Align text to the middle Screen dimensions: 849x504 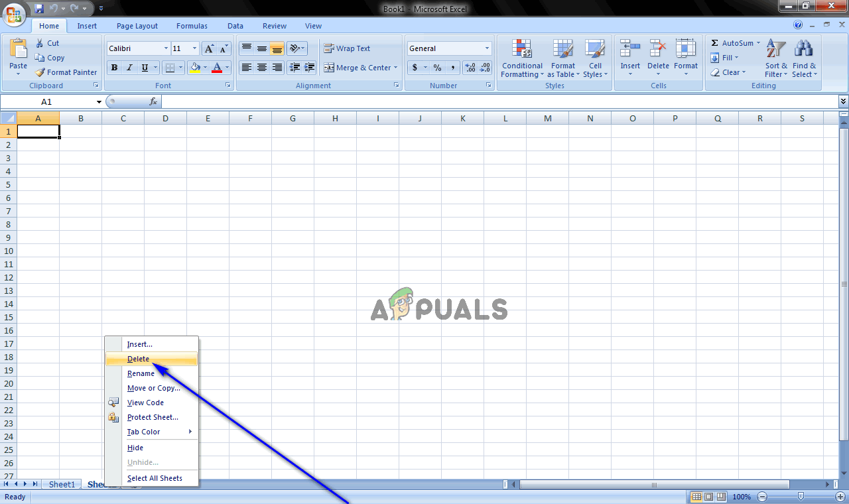(262, 48)
